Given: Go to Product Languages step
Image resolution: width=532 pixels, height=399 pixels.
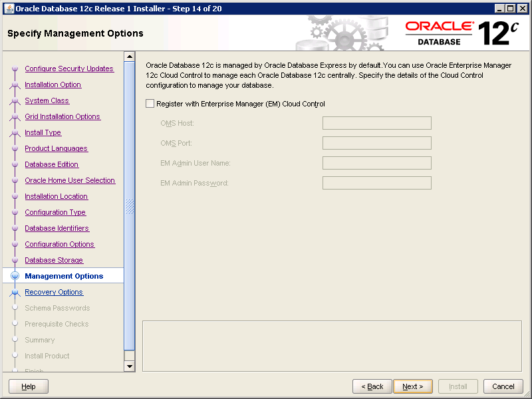Looking at the screenshot, I should click(x=57, y=148).
